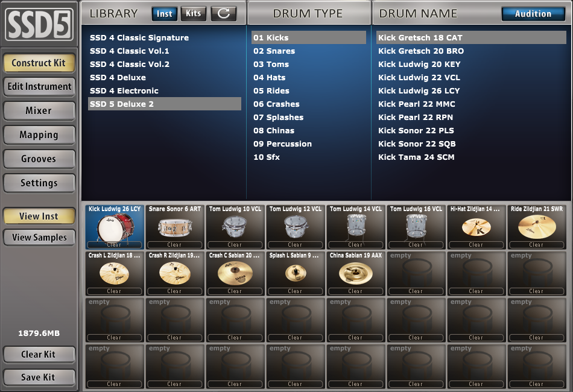Viewport: 573px width, 392px height.
Task: Switch to View Samples mode
Action: click(x=39, y=238)
